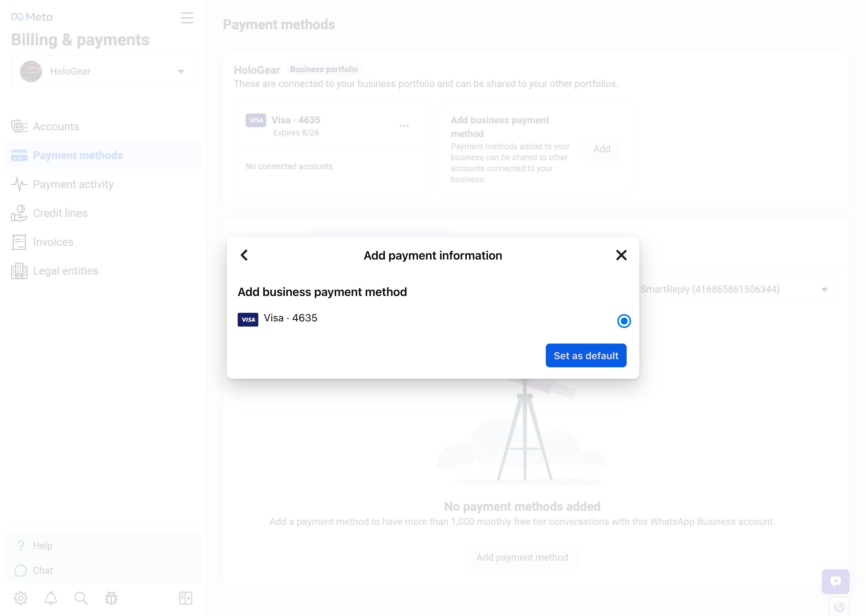Click the bug report icon
This screenshot has width=866, height=616.
click(x=111, y=598)
